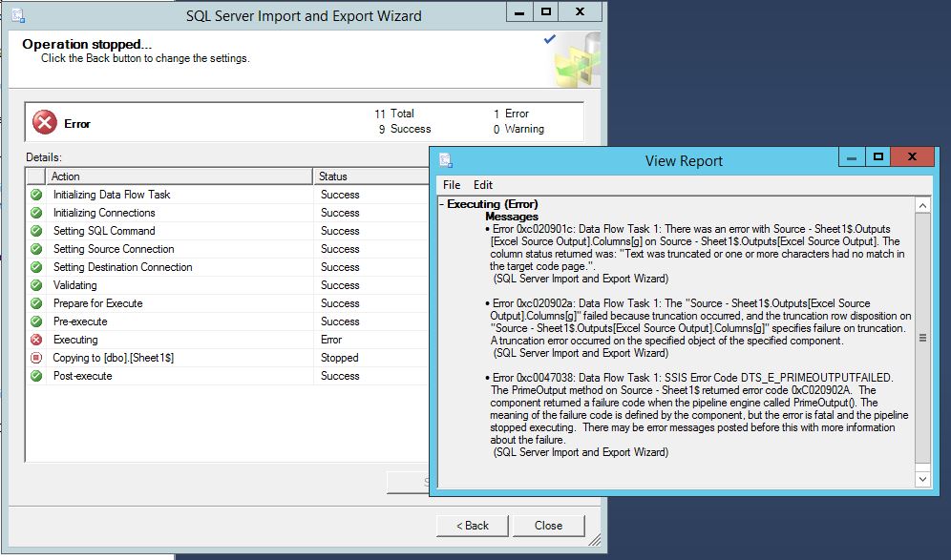Minimize the View Report window

pos(851,157)
